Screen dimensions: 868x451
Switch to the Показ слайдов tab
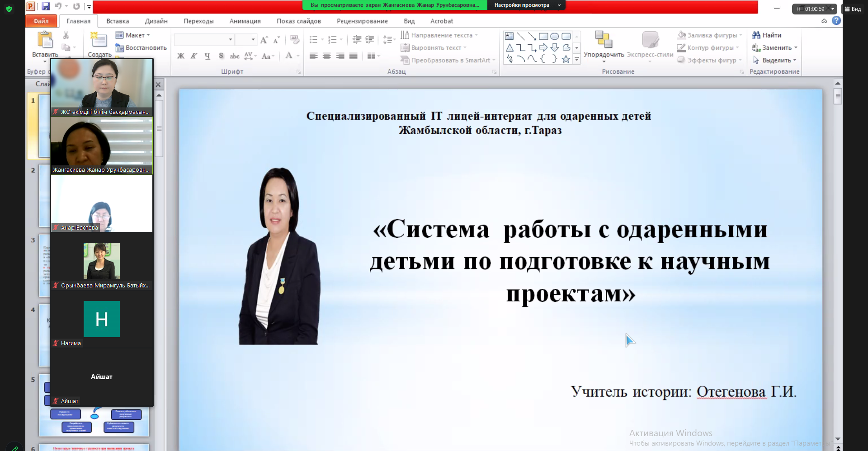299,21
